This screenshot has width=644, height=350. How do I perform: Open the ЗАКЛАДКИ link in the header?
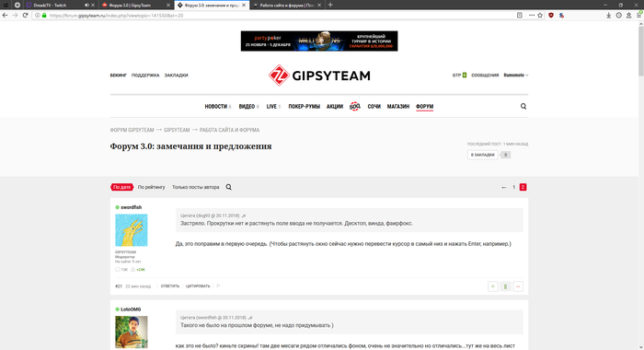177,76
